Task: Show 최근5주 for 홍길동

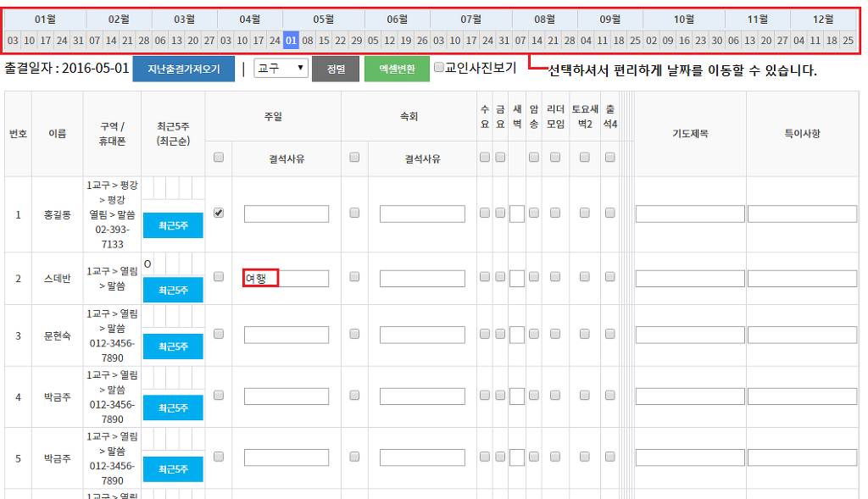Action: tap(173, 225)
